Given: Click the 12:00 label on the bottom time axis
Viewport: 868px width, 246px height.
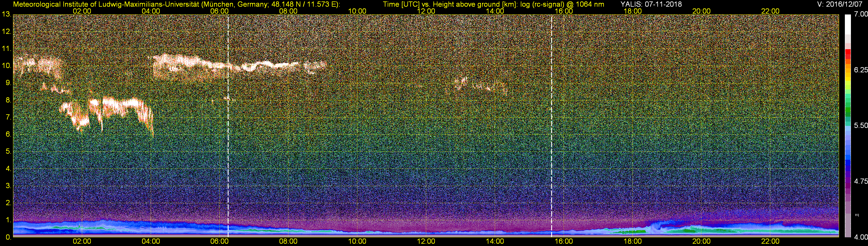Looking at the screenshot, I should 426,241.
